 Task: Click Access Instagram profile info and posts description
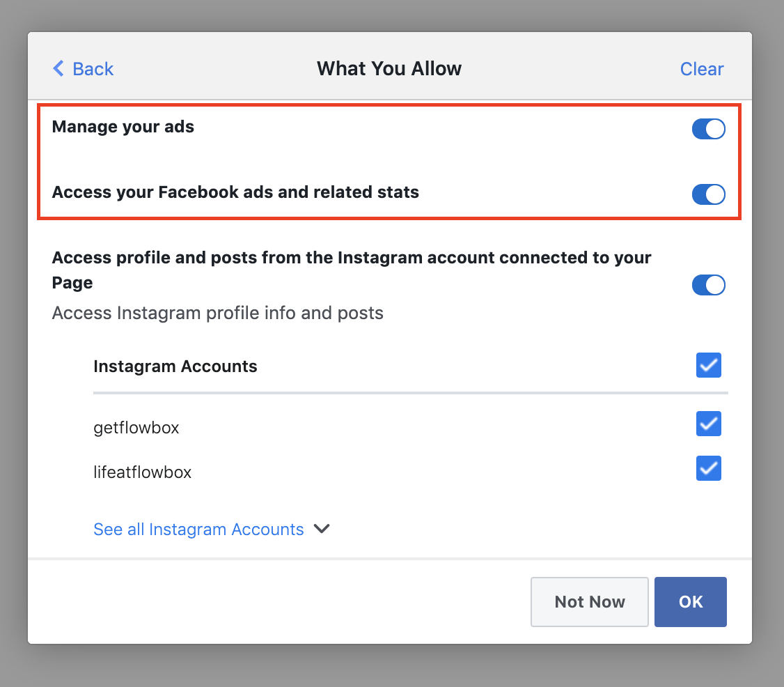point(217,313)
